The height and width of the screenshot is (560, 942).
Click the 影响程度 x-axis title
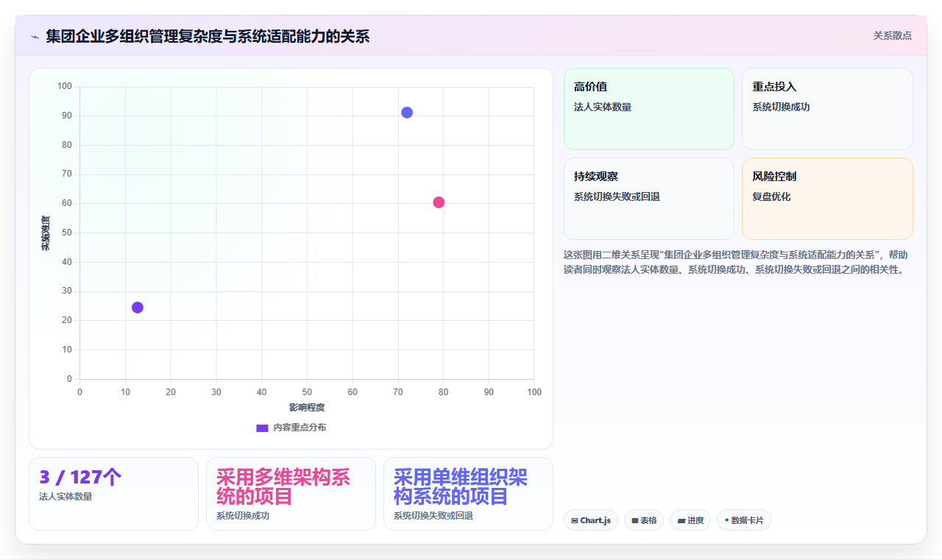click(307, 408)
